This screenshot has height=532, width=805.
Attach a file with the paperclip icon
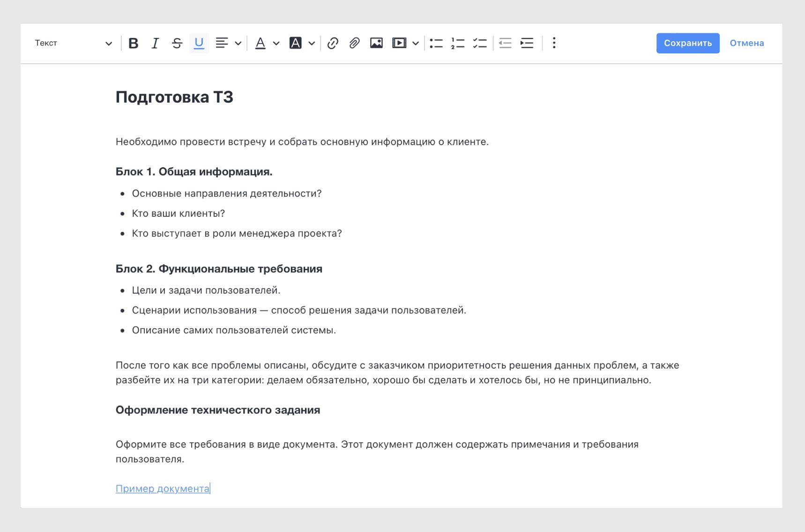point(354,43)
